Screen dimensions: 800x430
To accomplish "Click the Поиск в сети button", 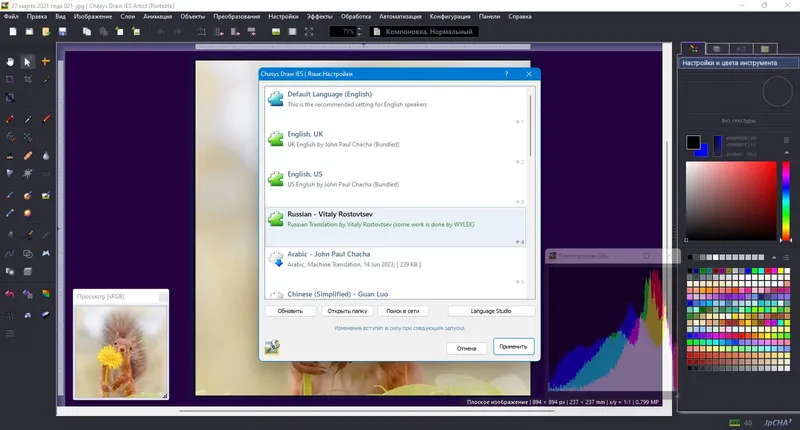I will point(403,311).
